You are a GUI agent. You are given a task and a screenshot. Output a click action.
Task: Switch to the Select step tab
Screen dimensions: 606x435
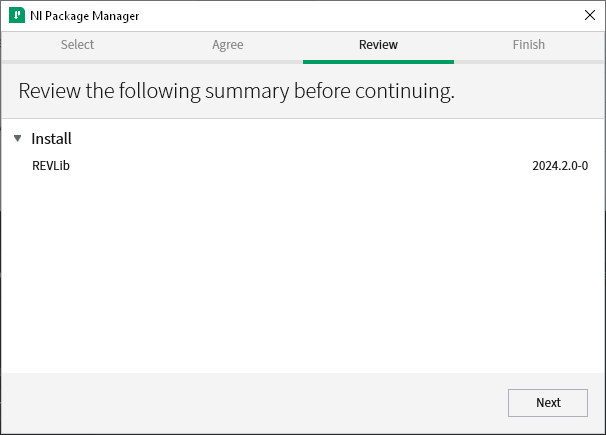[77, 45]
